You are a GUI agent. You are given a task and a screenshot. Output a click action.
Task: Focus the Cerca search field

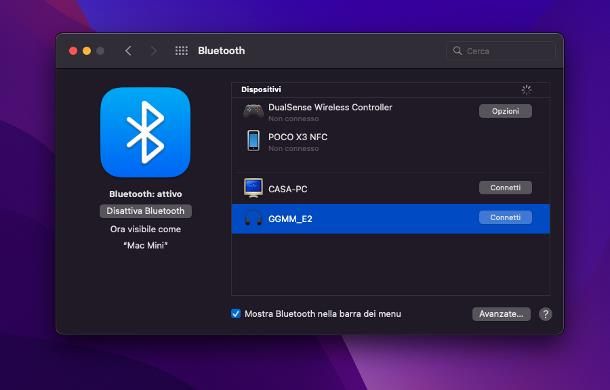pos(501,51)
